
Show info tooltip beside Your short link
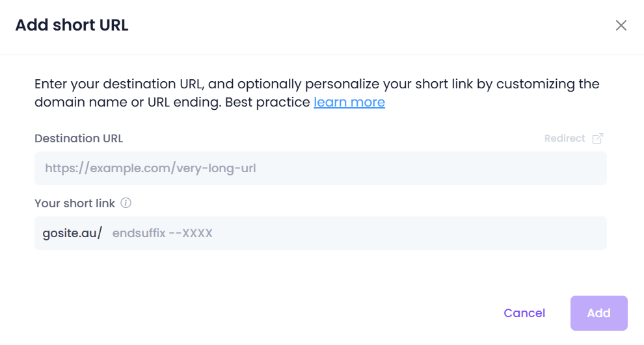(x=126, y=203)
